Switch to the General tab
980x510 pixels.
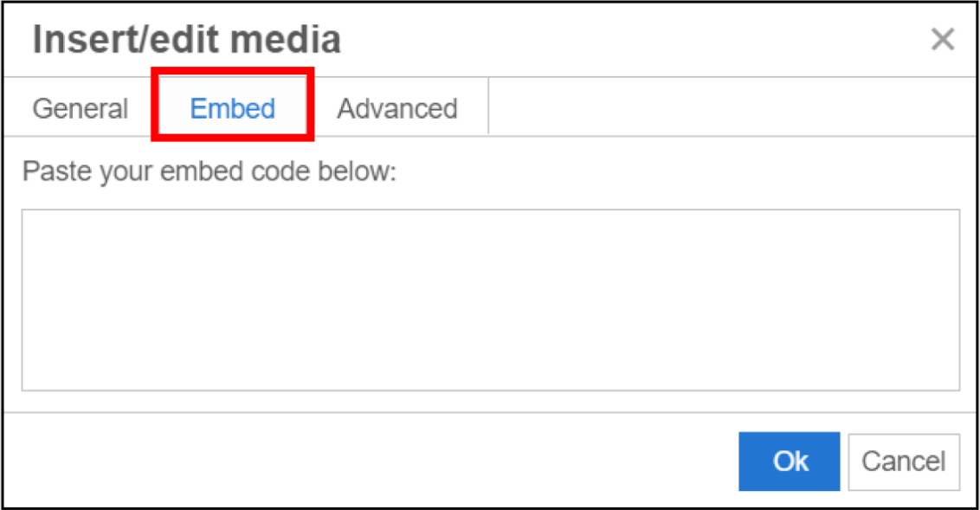pos(80,109)
